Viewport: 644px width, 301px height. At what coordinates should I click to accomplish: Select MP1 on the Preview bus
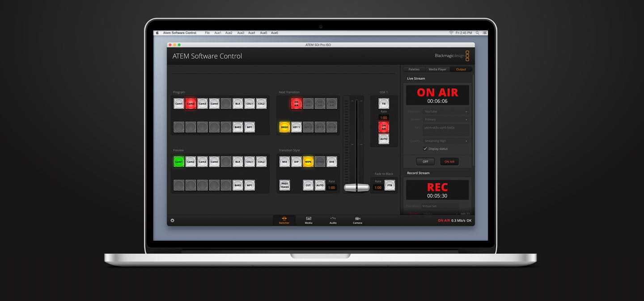coord(250,185)
